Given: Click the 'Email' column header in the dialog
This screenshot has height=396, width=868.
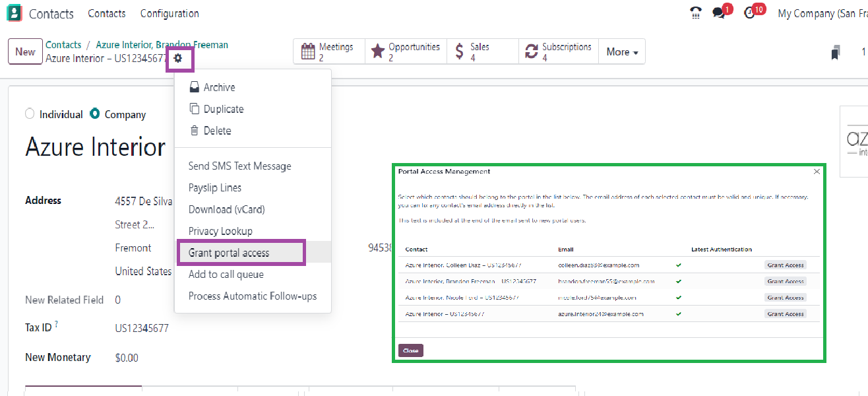Looking at the screenshot, I should click(566, 249).
